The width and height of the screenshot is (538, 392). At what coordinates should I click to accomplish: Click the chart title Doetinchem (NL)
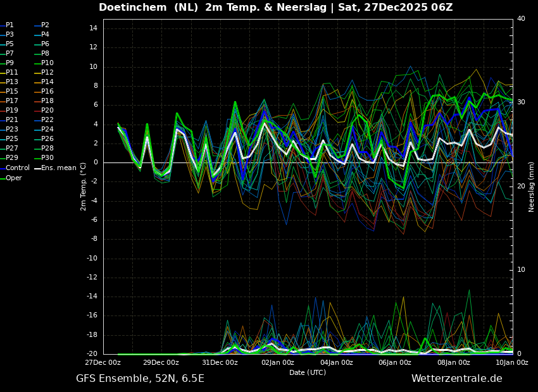pyautogui.click(x=149, y=8)
